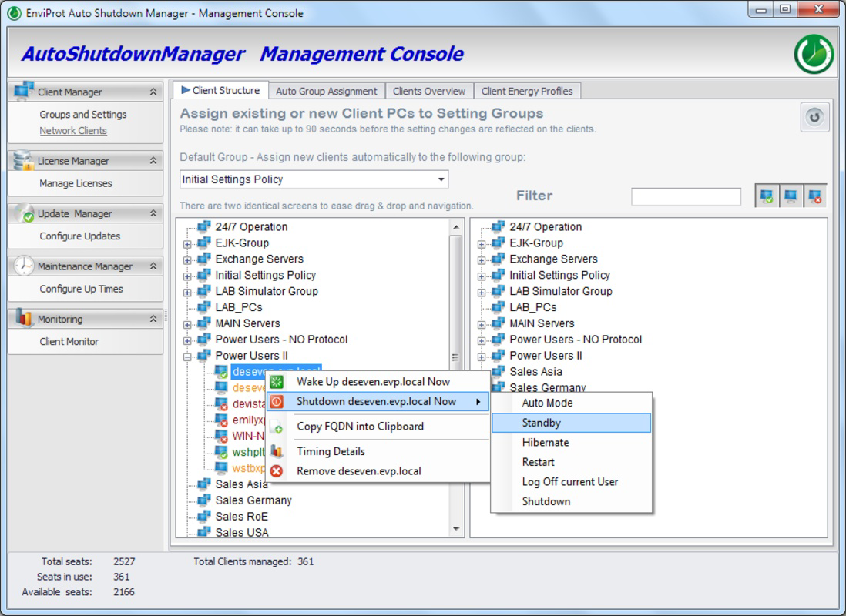
Task: Expand Exchange Servers in the right tree
Action: 482,260
